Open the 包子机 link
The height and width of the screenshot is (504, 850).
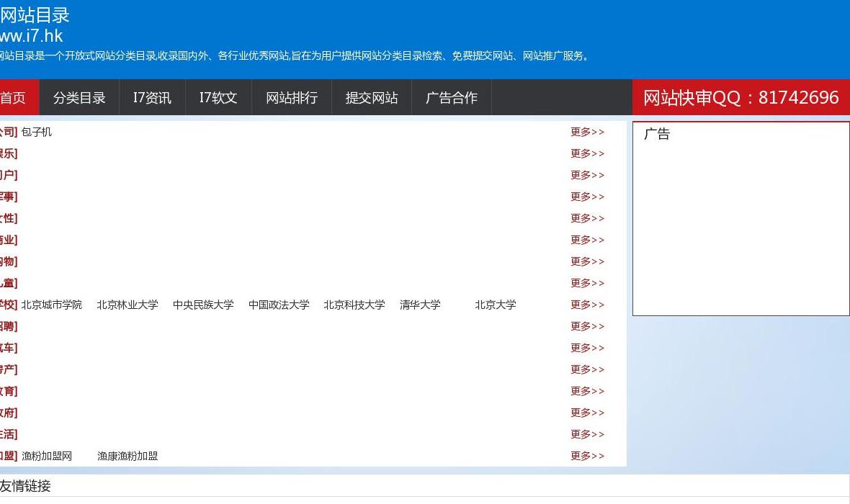[x=36, y=132]
